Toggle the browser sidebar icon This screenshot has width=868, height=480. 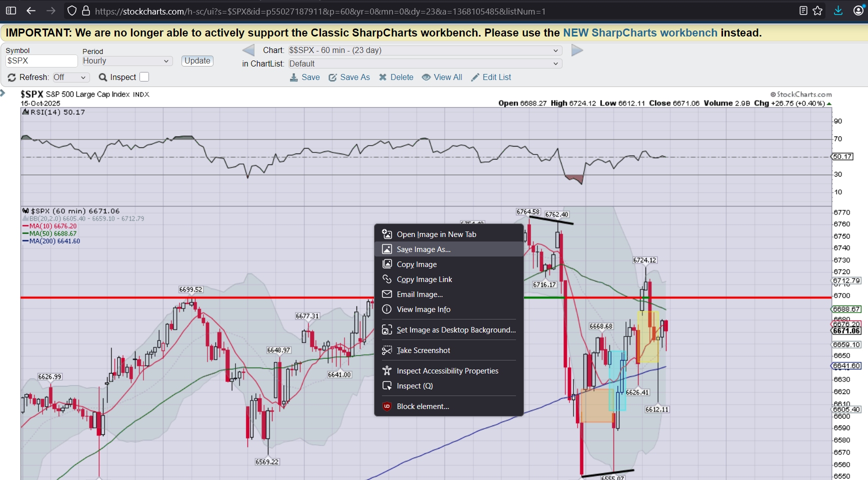pyautogui.click(x=10, y=10)
